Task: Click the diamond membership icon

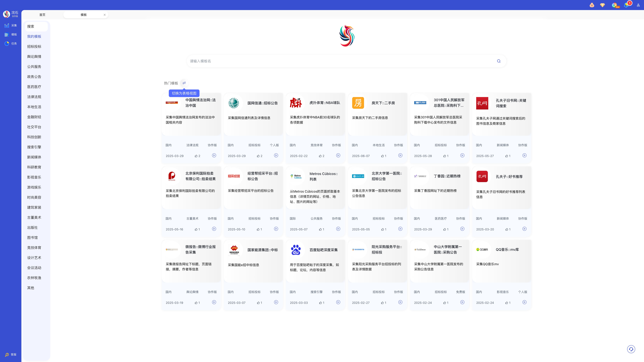Action: coord(602,5)
